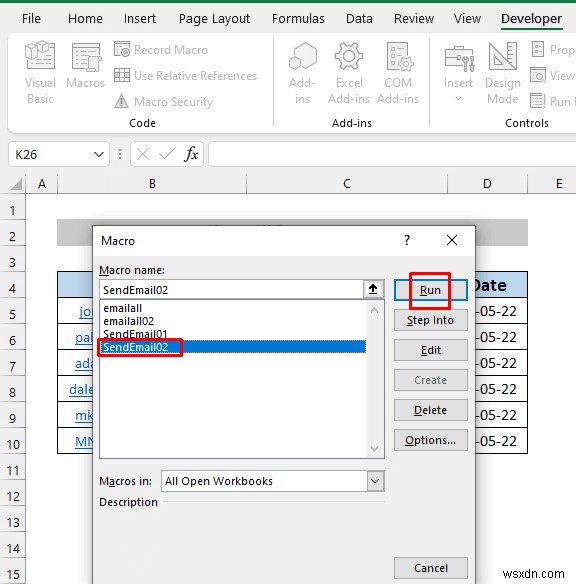Start Record Macro from the ribbon
The image size is (576, 584).
[160, 50]
